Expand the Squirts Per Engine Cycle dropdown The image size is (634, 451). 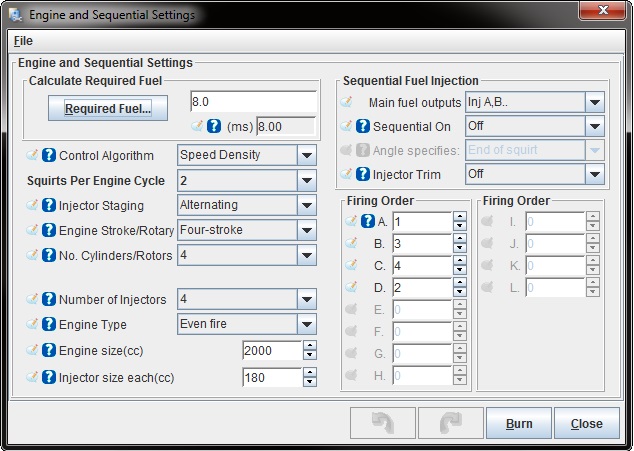[x=307, y=180]
